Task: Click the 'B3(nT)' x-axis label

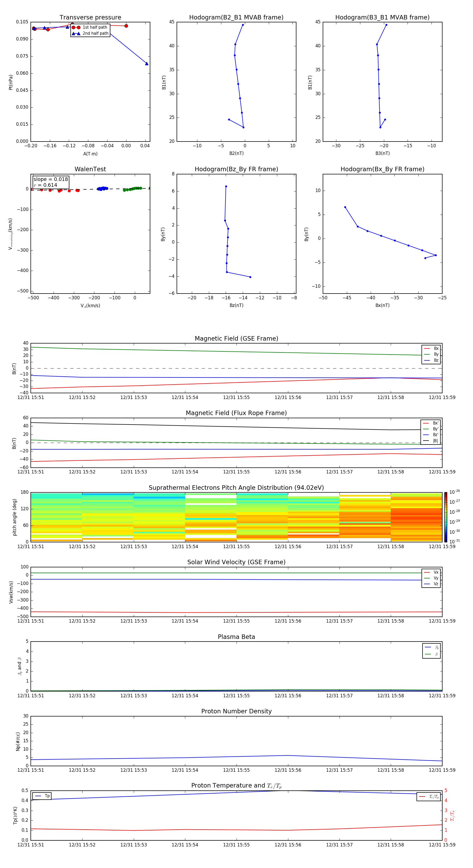Action: (382, 153)
